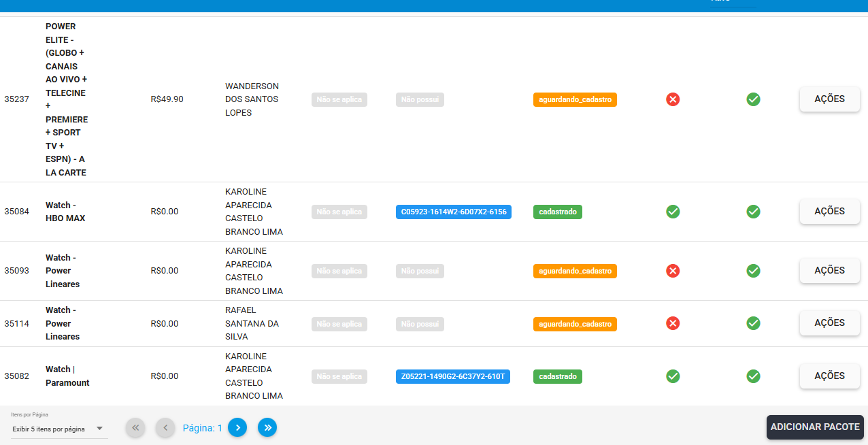Viewport: 868px width, 445px height.
Task: Click green check icon at end of row 35237
Action: coord(753,99)
